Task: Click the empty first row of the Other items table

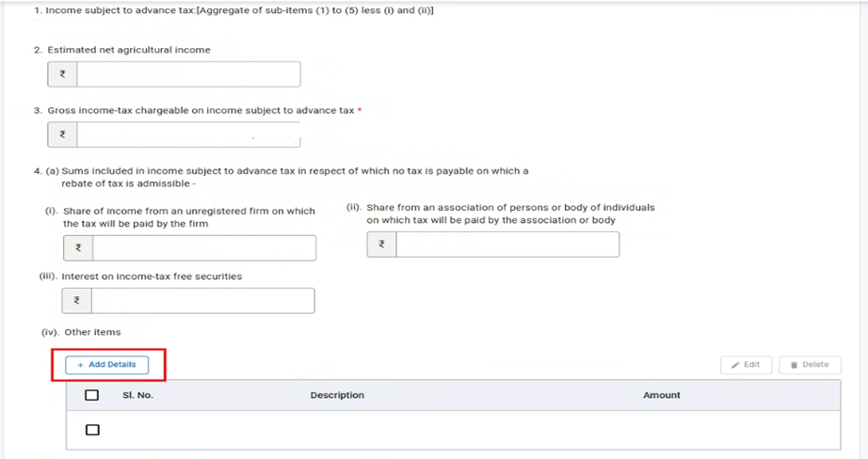Action: point(452,430)
